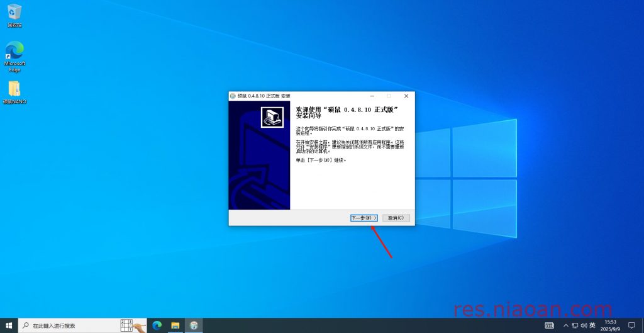644x333 pixels.
Task: Select the 硕鼠NANO folder on desktop
Action: point(14,92)
